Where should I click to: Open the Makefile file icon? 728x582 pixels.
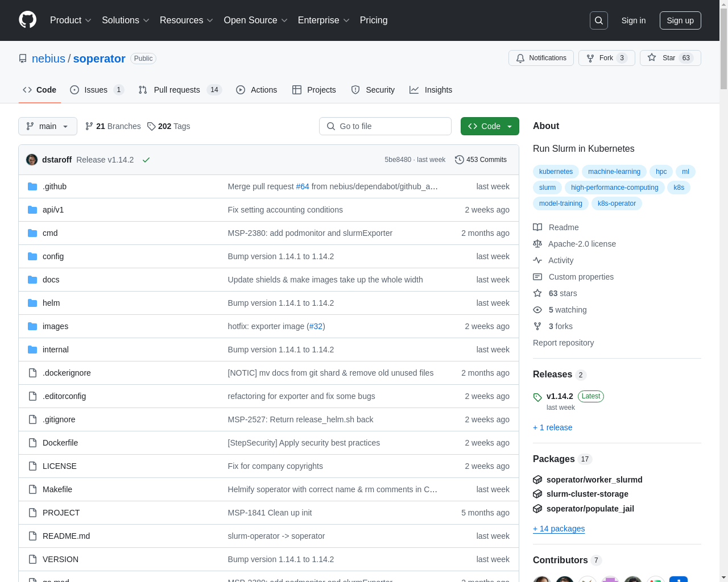point(32,489)
